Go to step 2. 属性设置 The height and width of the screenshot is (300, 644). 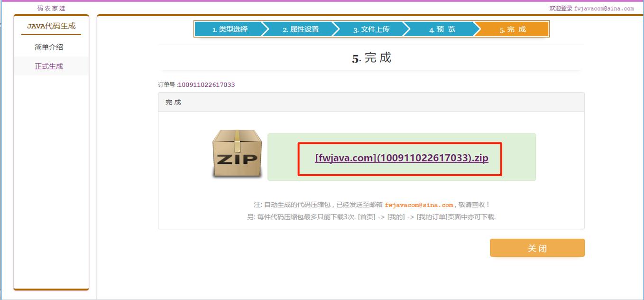tap(301, 29)
